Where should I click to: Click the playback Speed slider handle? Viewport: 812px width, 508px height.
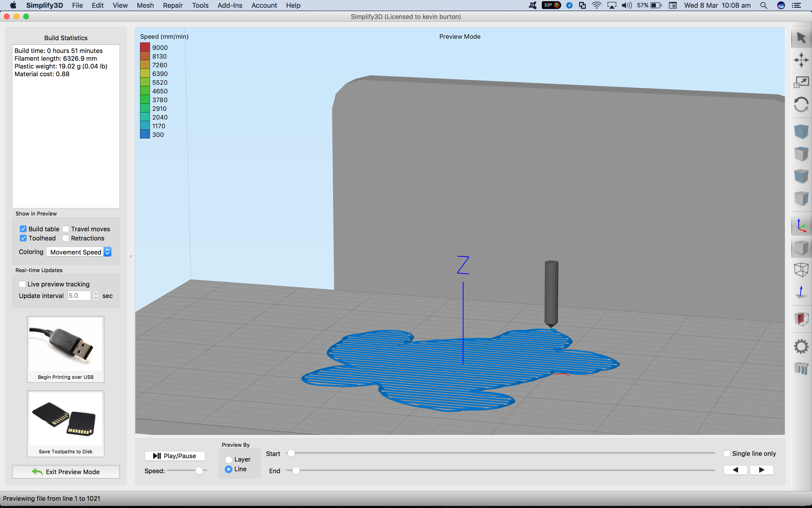pos(199,471)
